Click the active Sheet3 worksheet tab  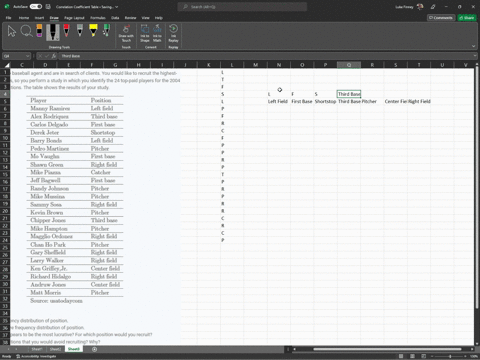[x=74, y=349]
